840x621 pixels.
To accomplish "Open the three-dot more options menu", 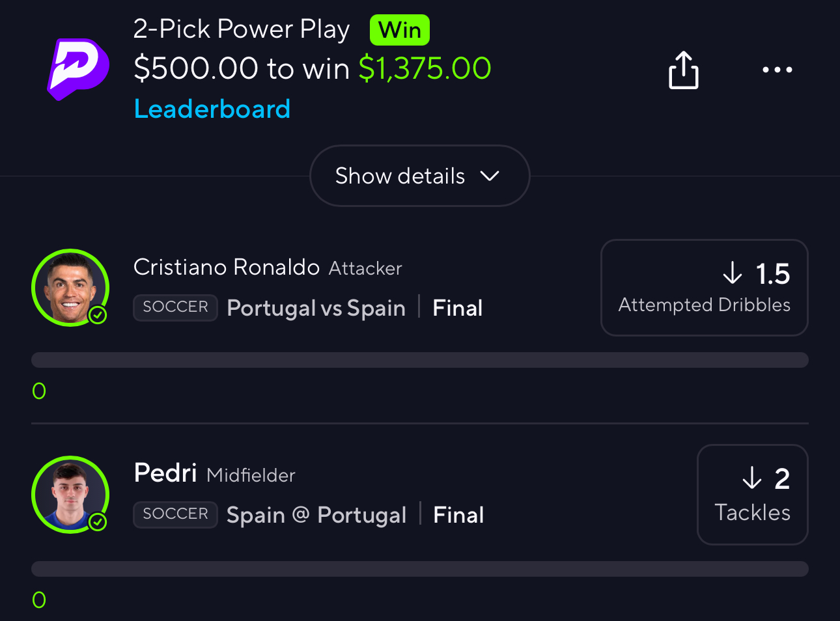I will 777,70.
